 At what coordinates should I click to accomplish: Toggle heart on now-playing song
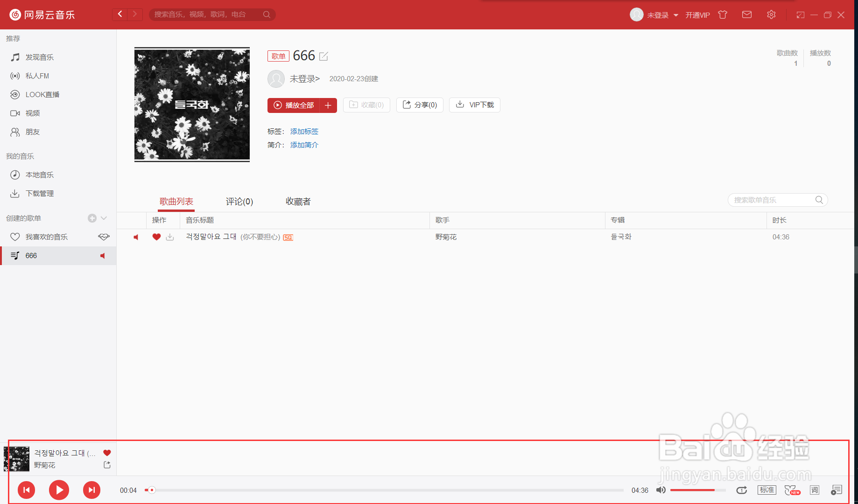(x=107, y=453)
